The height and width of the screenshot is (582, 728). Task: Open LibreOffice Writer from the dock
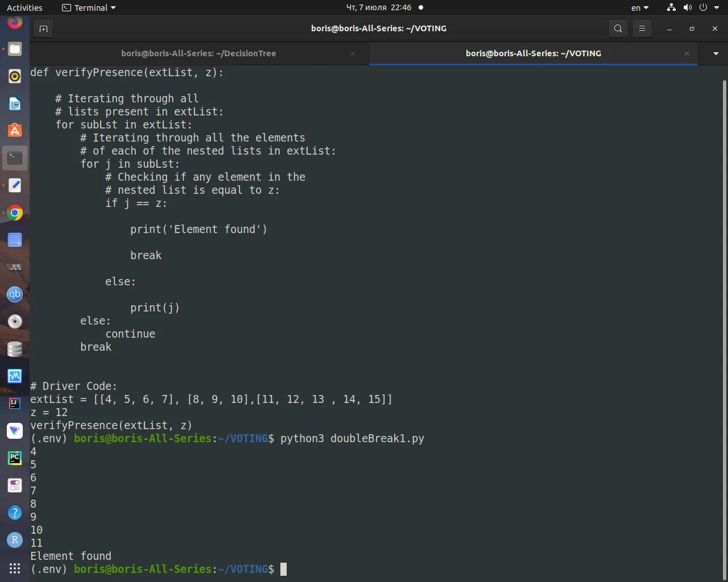coord(15,103)
